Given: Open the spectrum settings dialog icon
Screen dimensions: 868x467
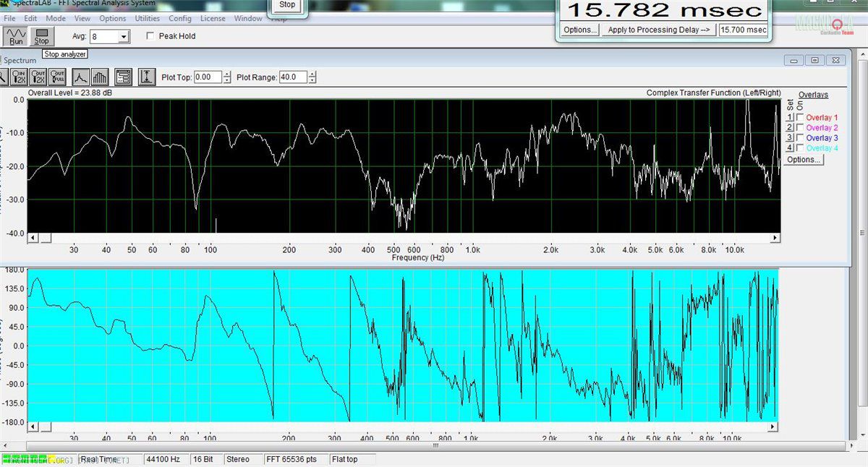Looking at the screenshot, I should [124, 77].
